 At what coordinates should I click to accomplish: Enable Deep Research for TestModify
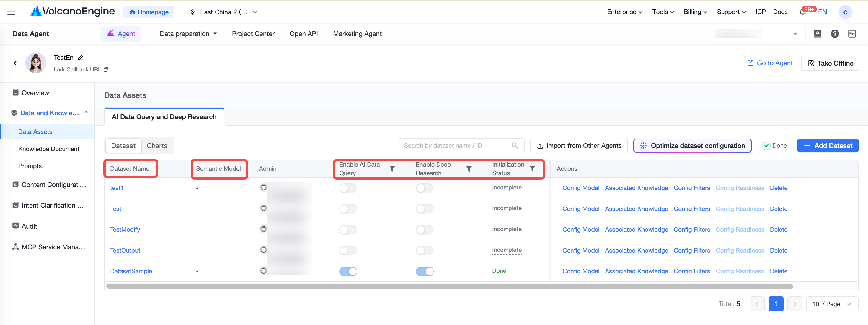coord(424,230)
